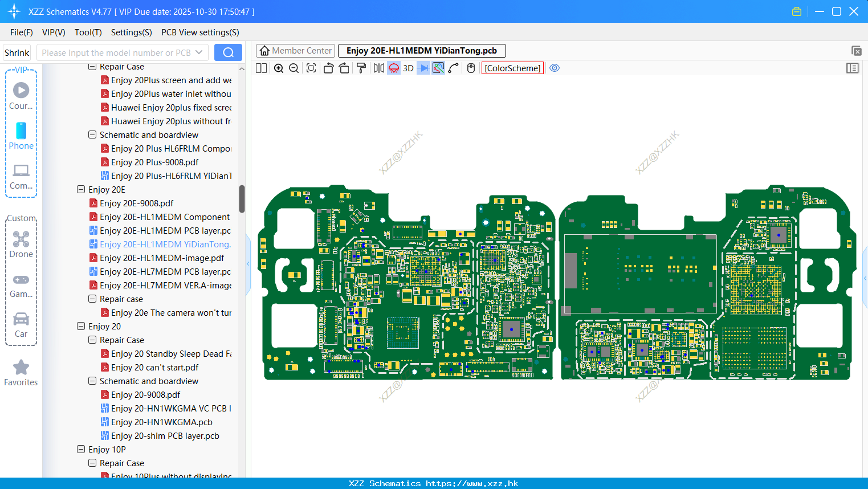Mirror the PCB view

pyautogui.click(x=379, y=68)
